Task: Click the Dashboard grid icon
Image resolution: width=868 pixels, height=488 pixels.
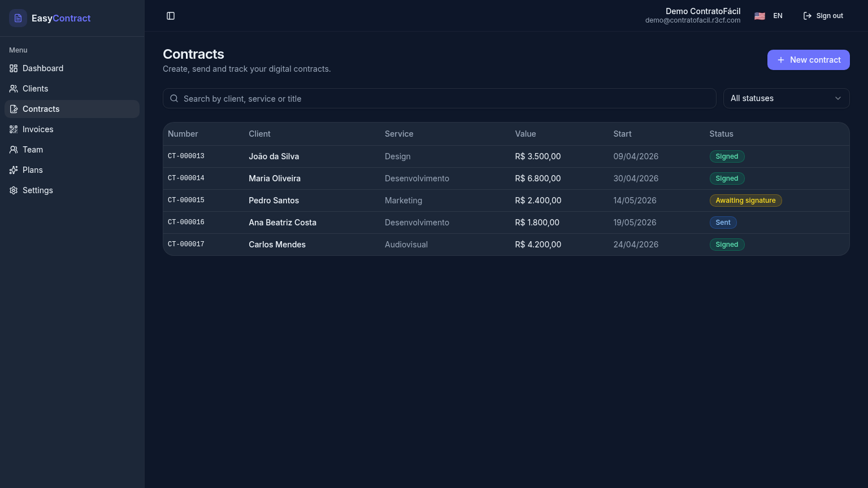Action: (x=14, y=68)
